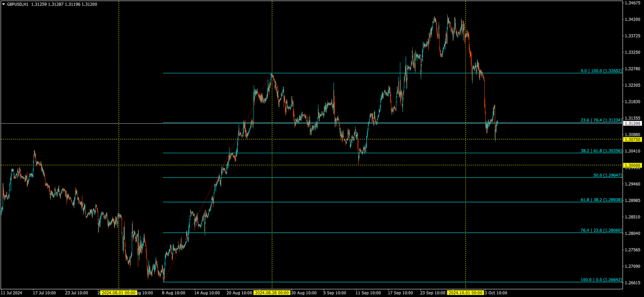Click the yellow 2024.08.28 00:00 date marker

coord(272,293)
